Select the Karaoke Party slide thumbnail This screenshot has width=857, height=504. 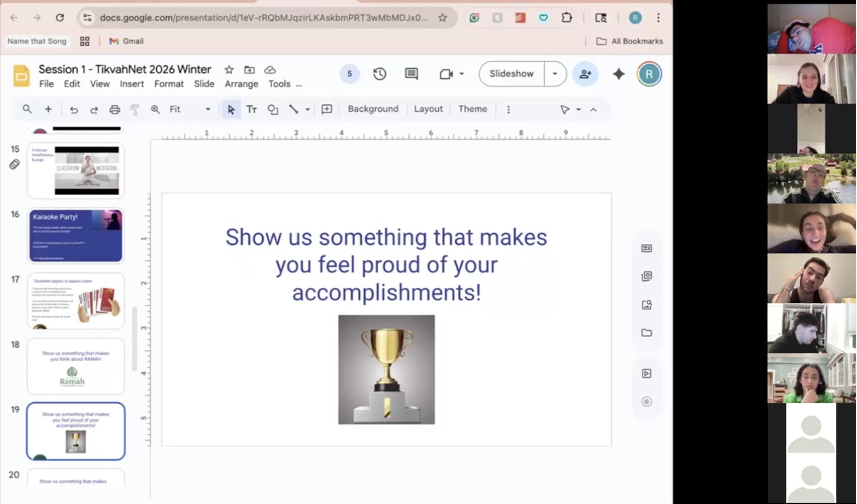pyautogui.click(x=76, y=235)
